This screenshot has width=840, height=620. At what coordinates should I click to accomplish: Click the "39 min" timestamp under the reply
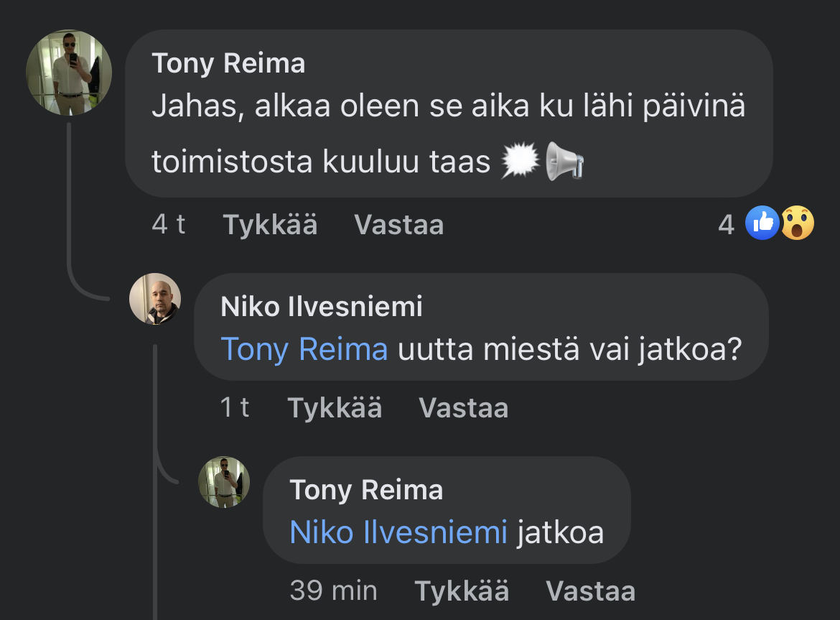pos(333,591)
